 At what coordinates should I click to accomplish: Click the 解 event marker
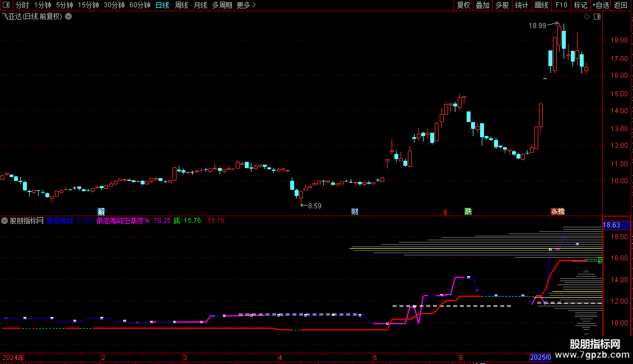point(101,212)
